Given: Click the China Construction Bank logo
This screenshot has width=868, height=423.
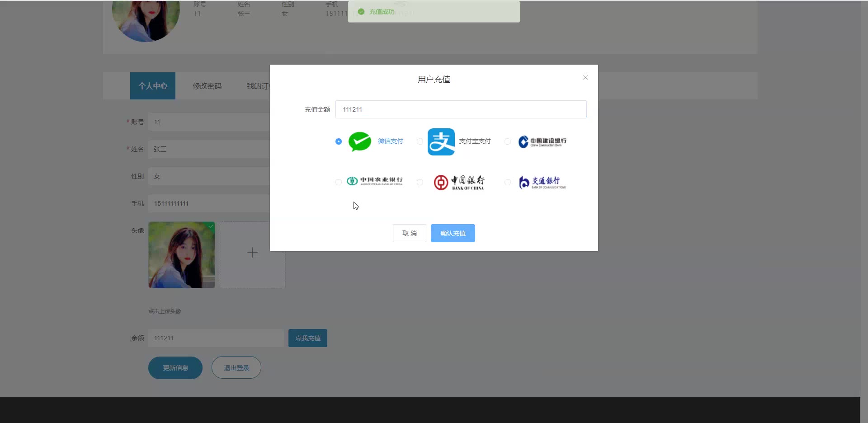Looking at the screenshot, I should pyautogui.click(x=542, y=142).
